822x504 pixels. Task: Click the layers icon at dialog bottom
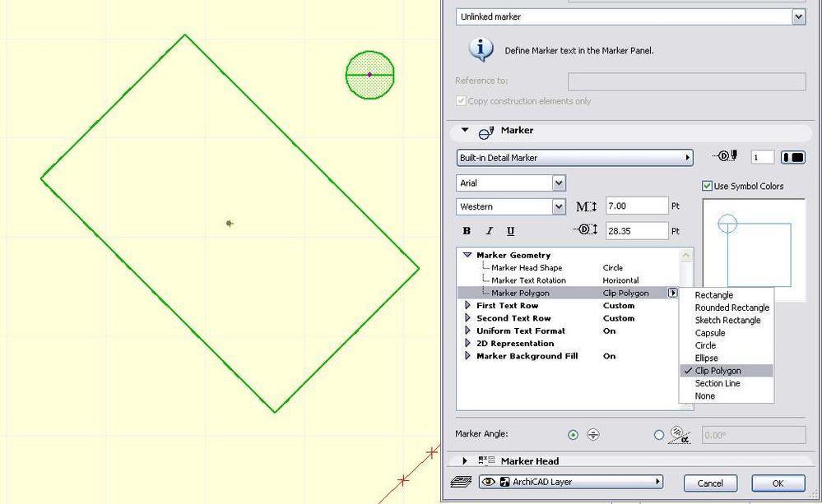[x=461, y=482]
